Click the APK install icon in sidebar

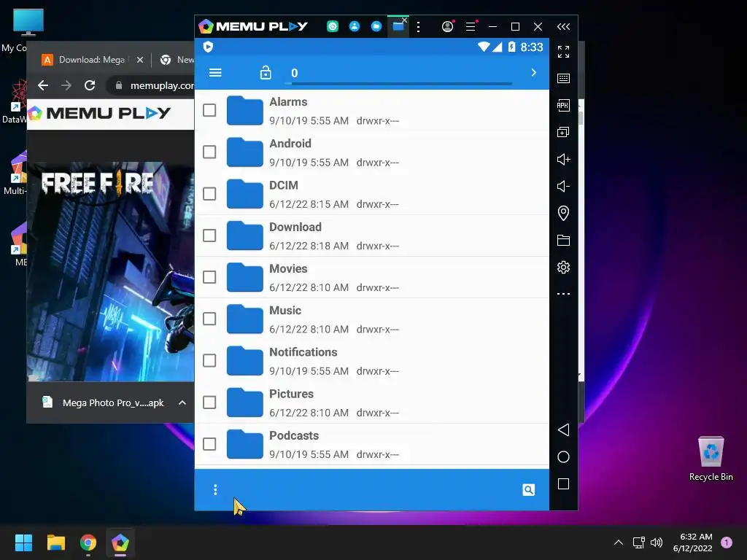pyautogui.click(x=563, y=105)
